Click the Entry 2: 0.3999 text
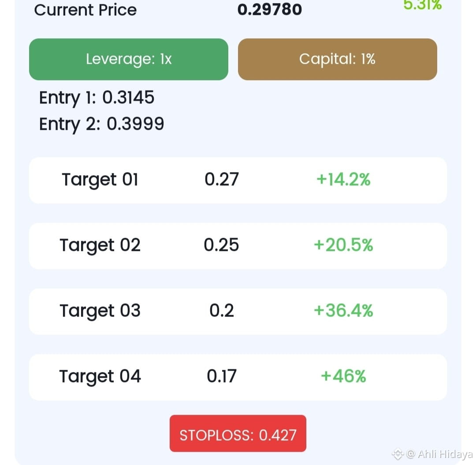 (101, 124)
